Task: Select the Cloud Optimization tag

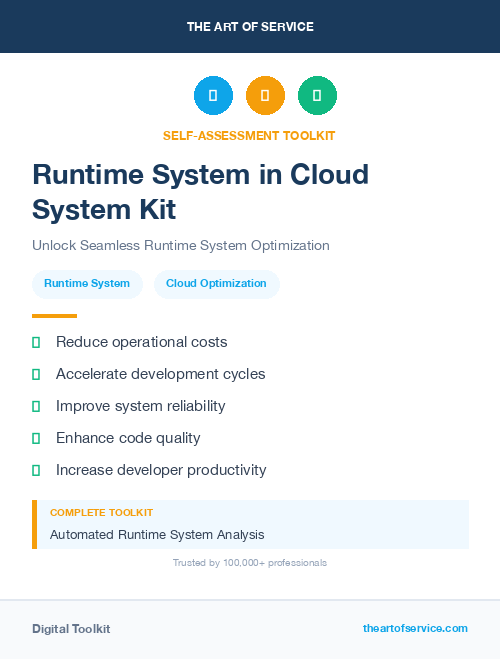Action: [x=216, y=284]
